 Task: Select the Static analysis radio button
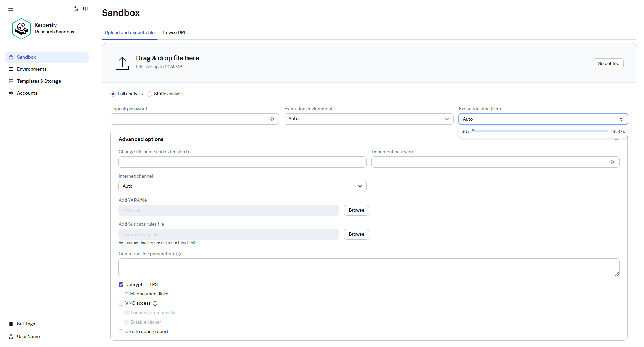point(149,94)
